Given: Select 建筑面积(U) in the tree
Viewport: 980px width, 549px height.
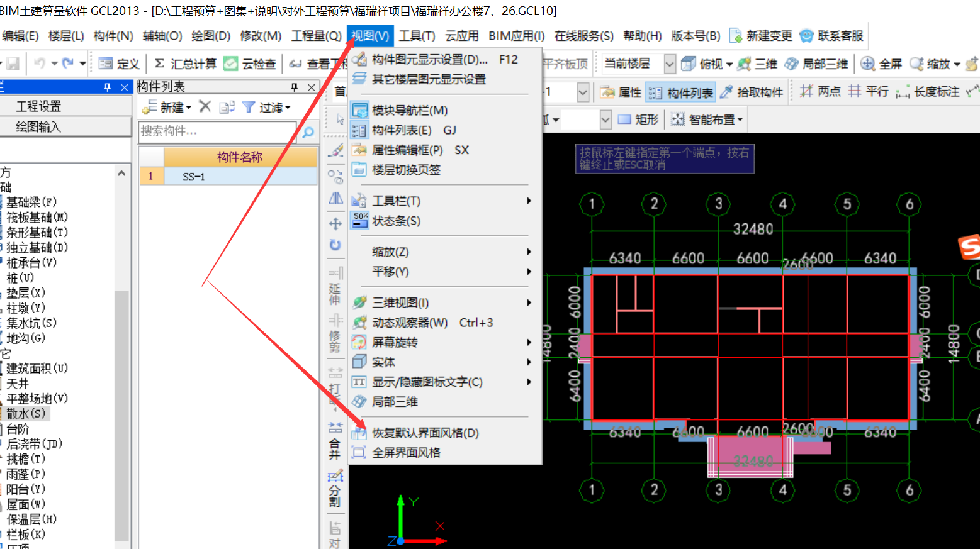Looking at the screenshot, I should [x=37, y=369].
